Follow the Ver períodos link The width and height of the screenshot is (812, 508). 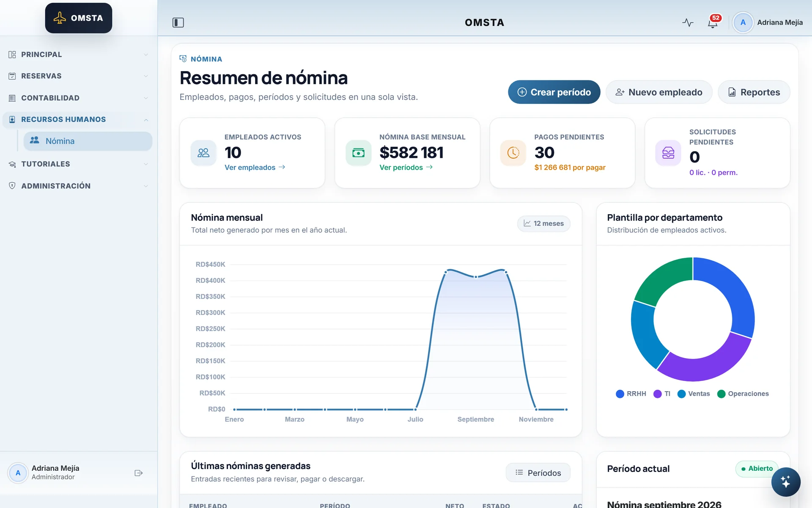click(406, 167)
